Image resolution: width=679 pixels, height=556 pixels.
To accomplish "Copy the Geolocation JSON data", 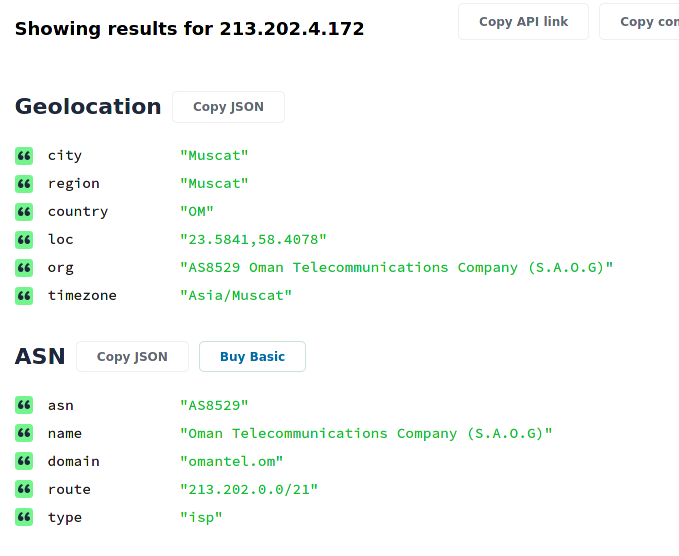I will [x=228, y=107].
